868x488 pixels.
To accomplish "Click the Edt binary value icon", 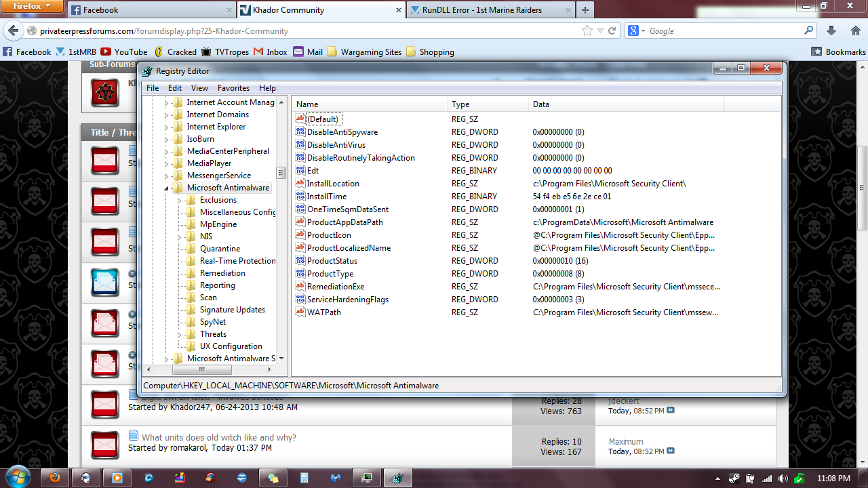I will (300, 170).
